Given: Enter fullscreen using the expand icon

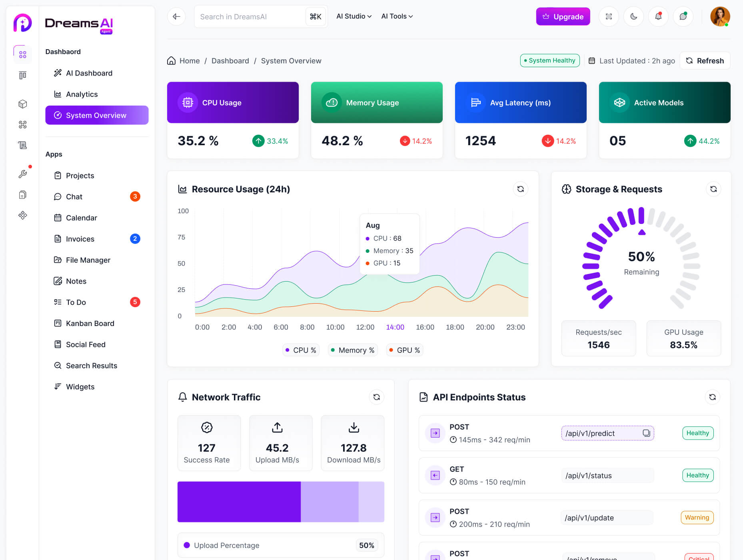Looking at the screenshot, I should pos(609,16).
